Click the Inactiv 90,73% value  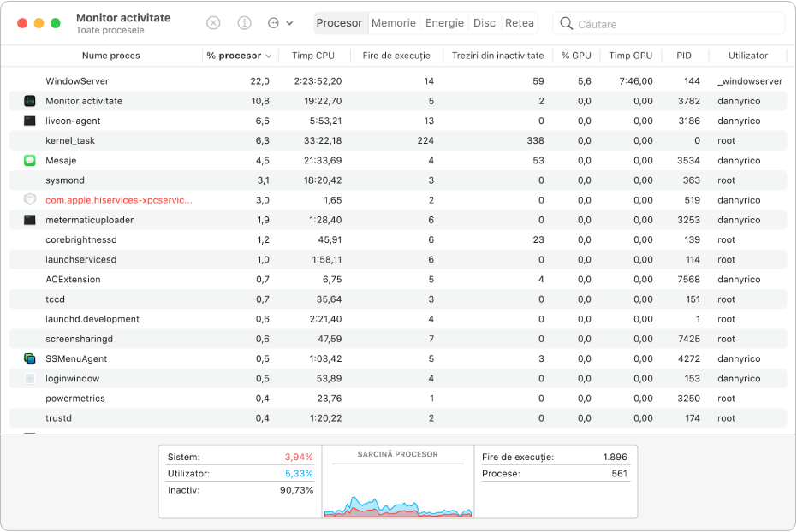tap(296, 490)
